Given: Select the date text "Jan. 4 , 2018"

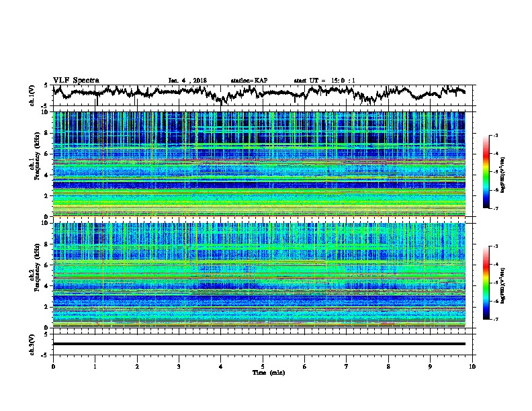Looking at the screenshot, I should coord(187,81).
